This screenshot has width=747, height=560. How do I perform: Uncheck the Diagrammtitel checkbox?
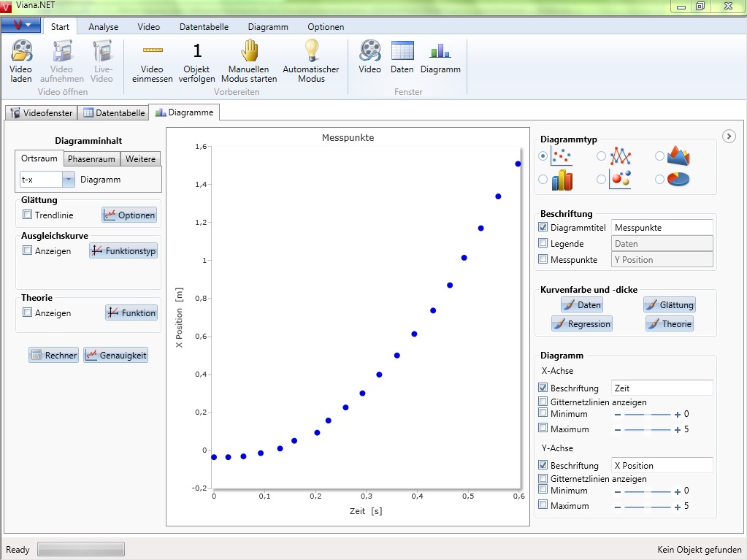coord(543,228)
